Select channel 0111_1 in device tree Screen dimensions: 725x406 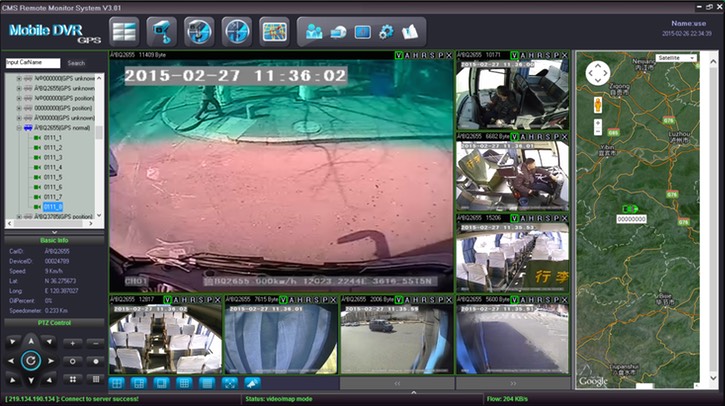pos(52,138)
